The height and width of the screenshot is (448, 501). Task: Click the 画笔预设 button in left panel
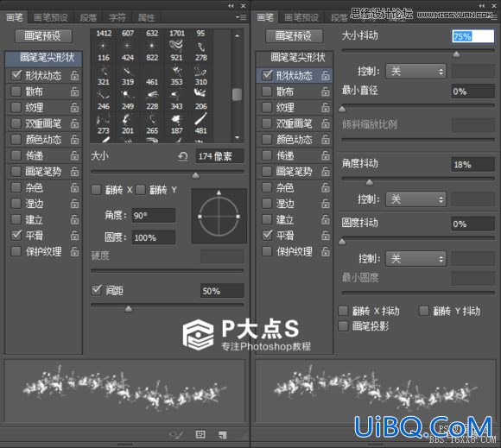pos(43,35)
